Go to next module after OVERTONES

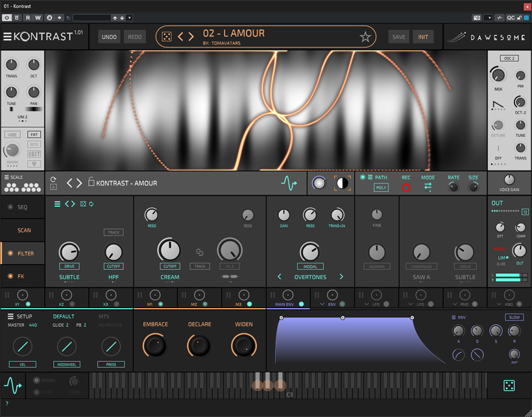coord(341,277)
